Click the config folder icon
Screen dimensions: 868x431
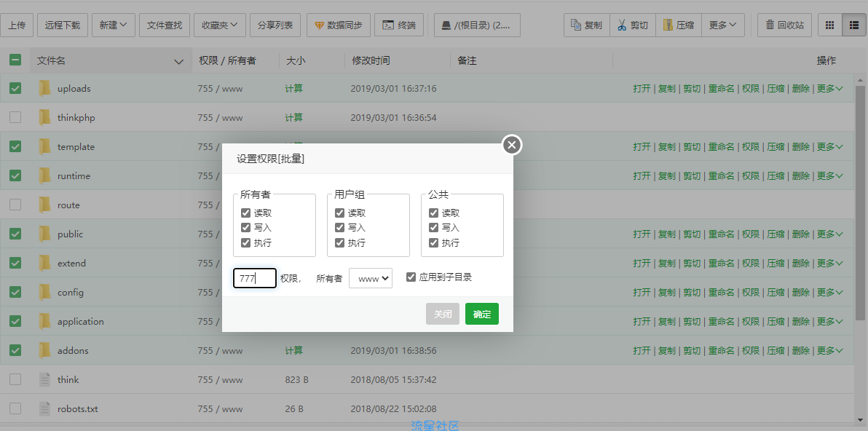click(x=45, y=292)
